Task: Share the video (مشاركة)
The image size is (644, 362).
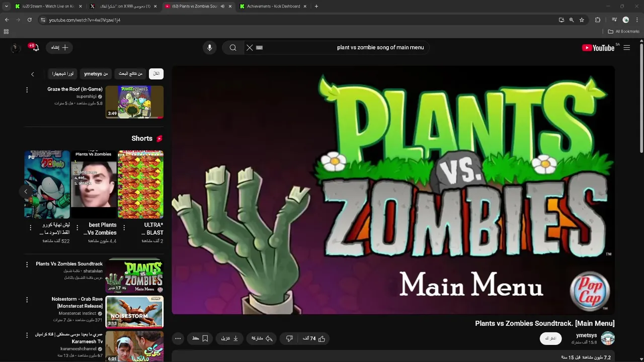Action: point(262,339)
